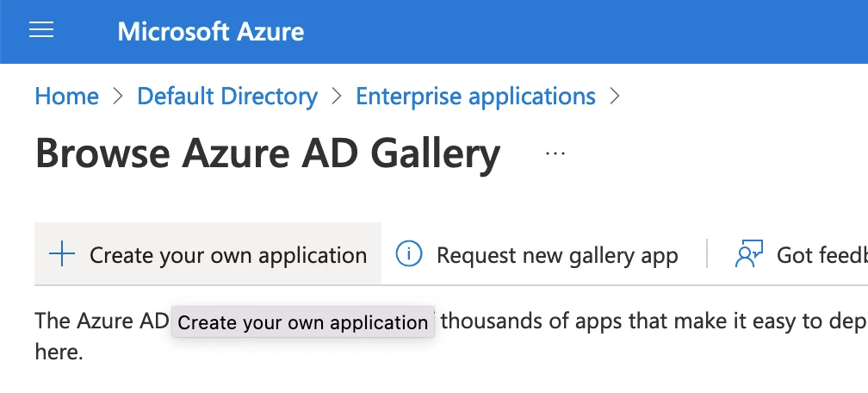Open the Got feedback option
The width and height of the screenshot is (868, 393).
coord(801,255)
